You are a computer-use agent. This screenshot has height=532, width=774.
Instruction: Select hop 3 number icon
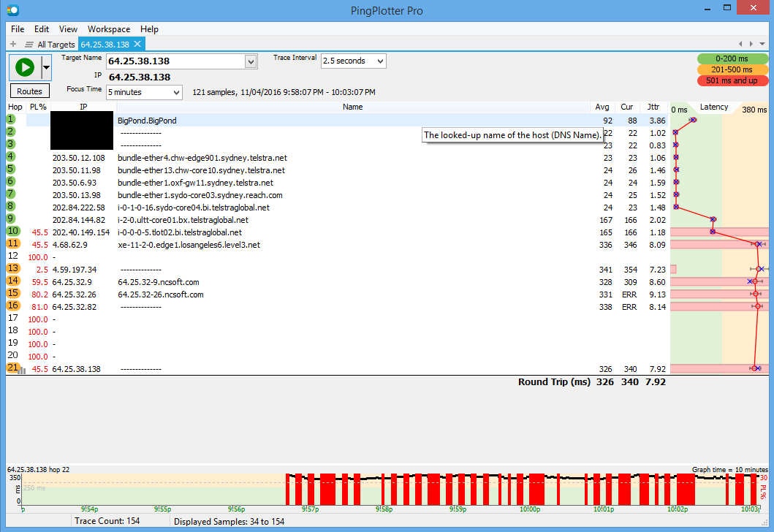coord(11,144)
